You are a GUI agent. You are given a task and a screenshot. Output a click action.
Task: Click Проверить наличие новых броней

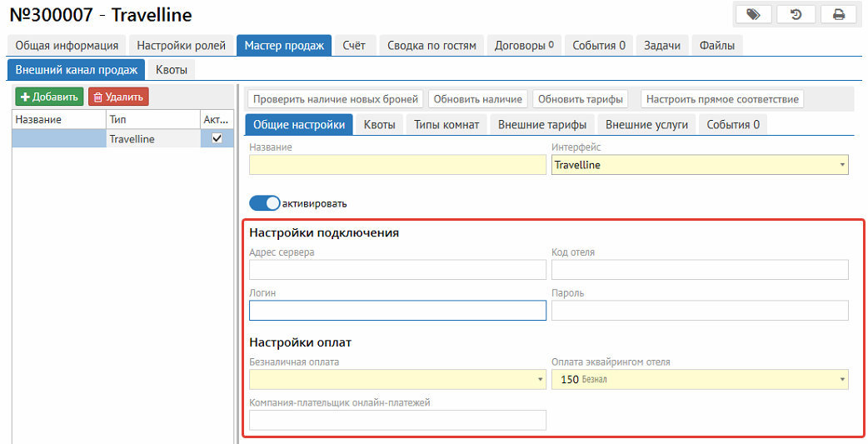(x=336, y=99)
